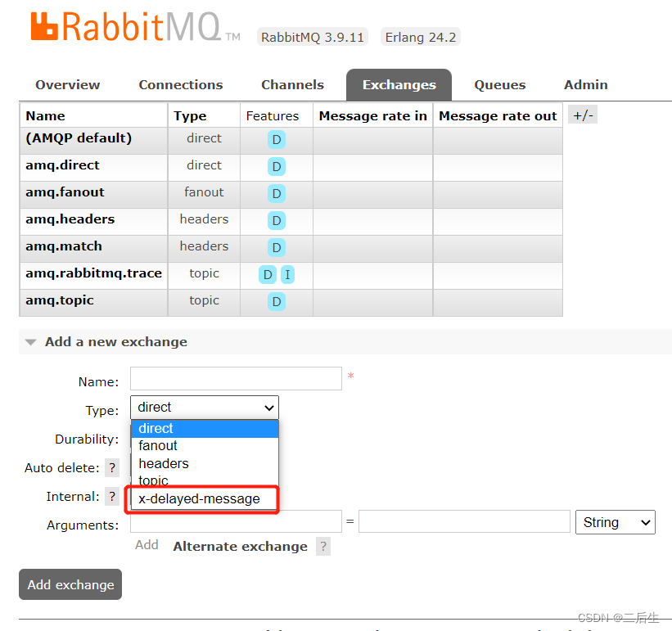Open the amq.topic exchange
This screenshot has width=672, height=631.
click(x=60, y=300)
